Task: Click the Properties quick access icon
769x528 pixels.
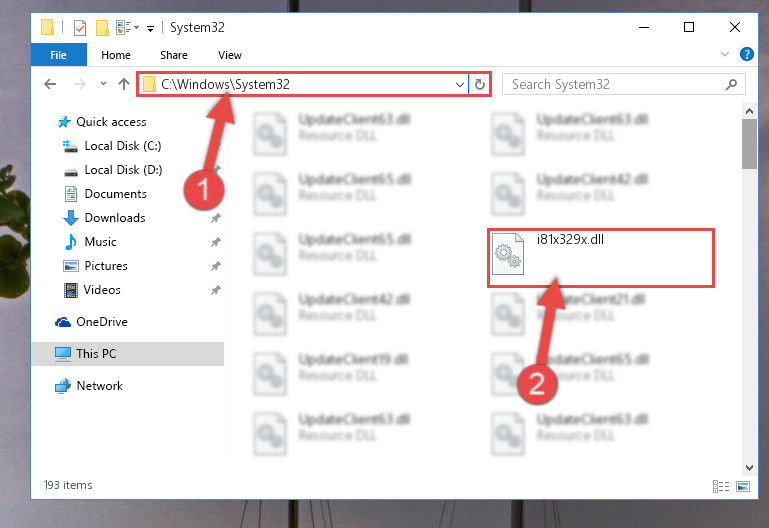Action: tap(80, 27)
